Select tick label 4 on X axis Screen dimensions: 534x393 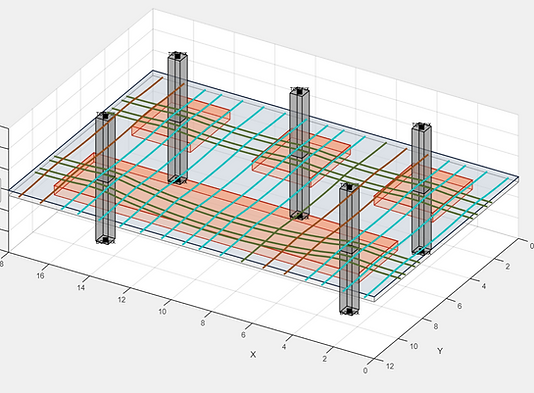[x=284, y=347]
